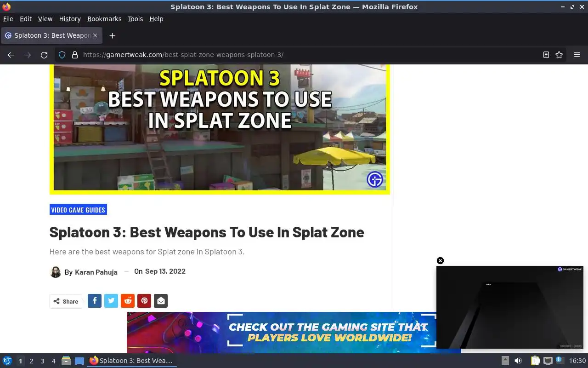The width and height of the screenshot is (588, 368).
Task: Select the Splatoon 3 browser tab
Action: tap(51, 35)
